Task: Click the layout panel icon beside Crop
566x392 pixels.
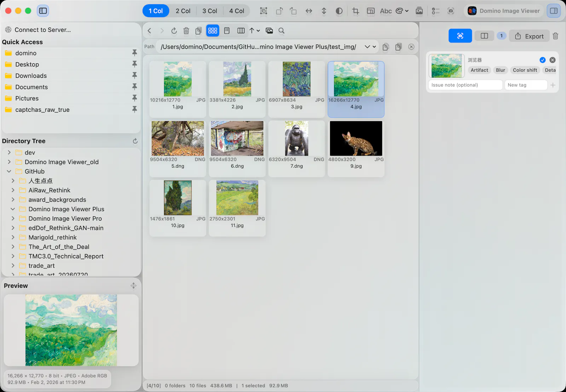Action: pos(370,11)
